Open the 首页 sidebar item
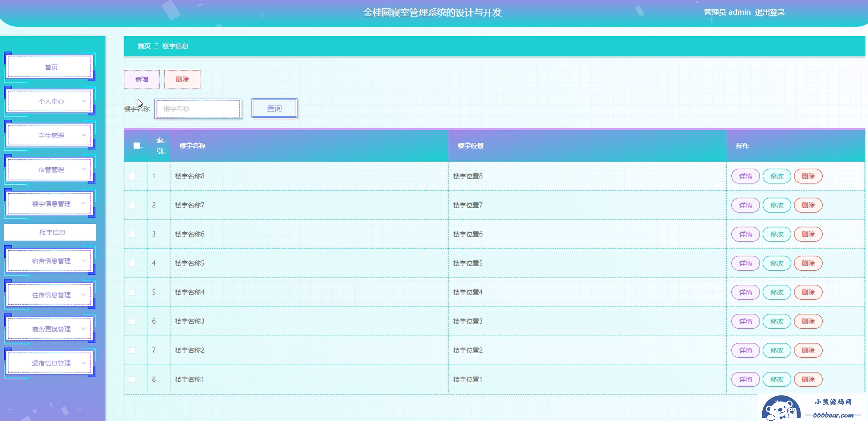Screen dimensions: 868x421 point(50,67)
